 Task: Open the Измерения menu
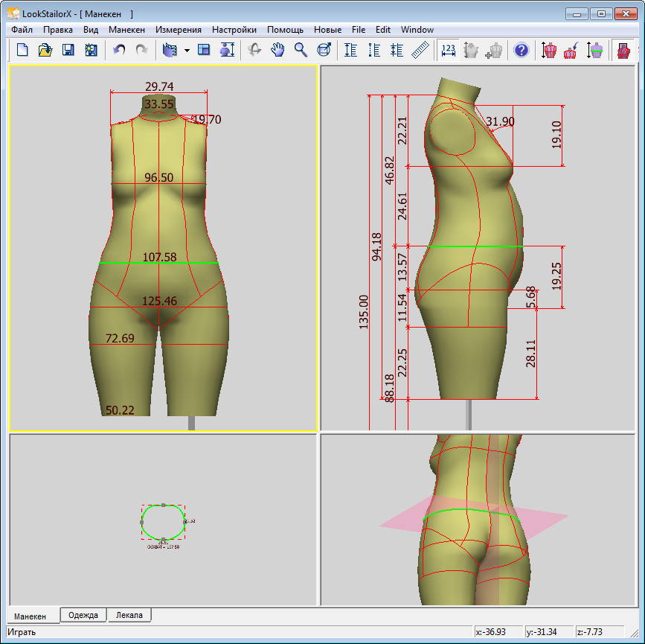click(179, 30)
